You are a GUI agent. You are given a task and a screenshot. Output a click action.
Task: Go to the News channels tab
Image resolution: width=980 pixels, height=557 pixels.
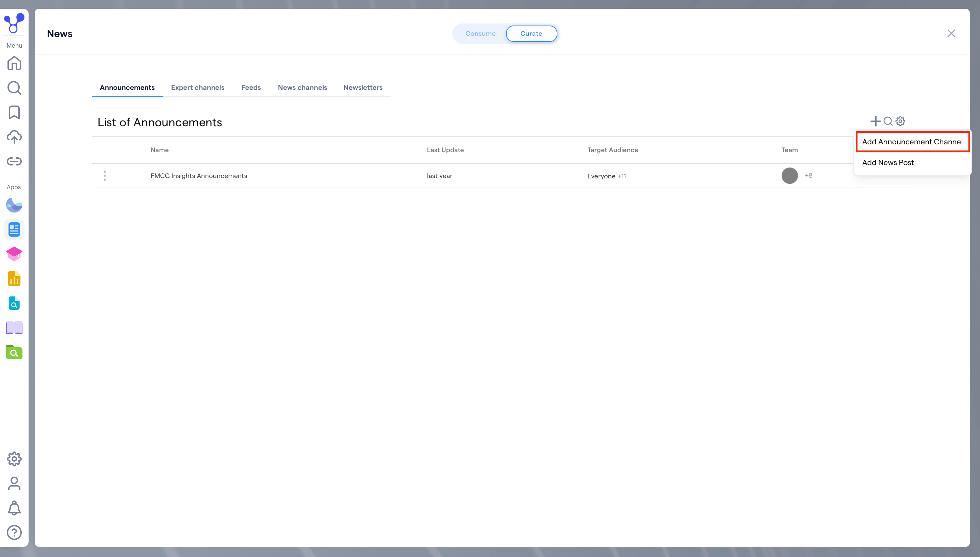[x=302, y=87]
